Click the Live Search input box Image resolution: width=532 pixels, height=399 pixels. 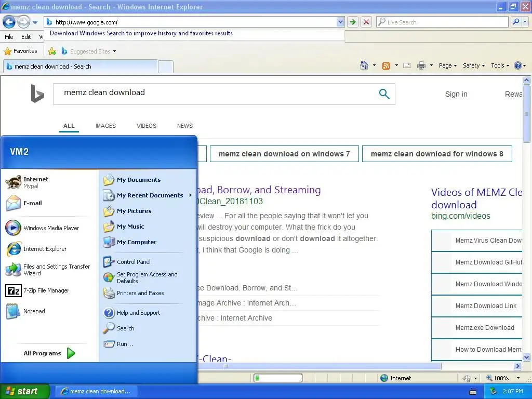[x=442, y=22]
